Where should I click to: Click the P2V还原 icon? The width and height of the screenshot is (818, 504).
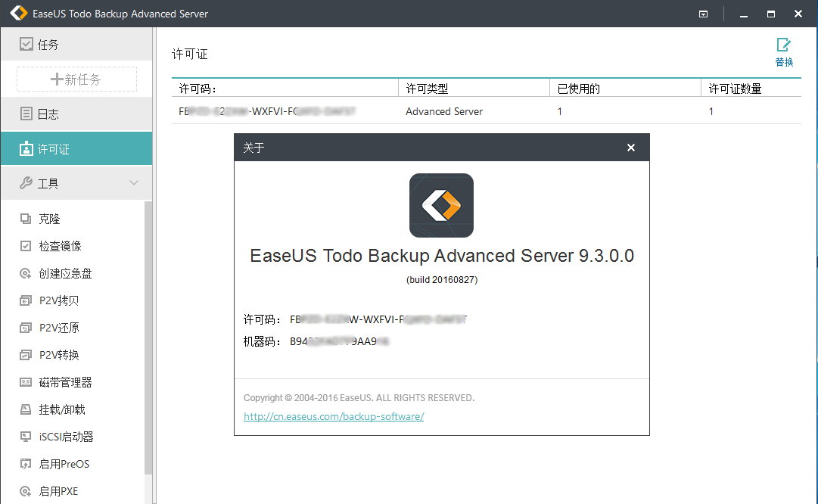(x=26, y=328)
